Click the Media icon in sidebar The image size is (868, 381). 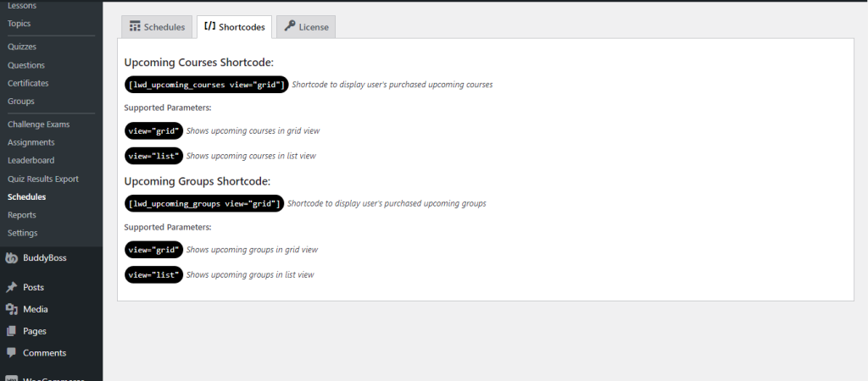click(11, 309)
